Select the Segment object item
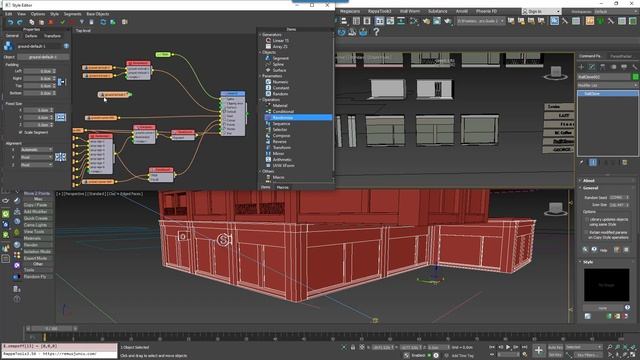The image size is (640, 360). pyautogui.click(x=280, y=58)
